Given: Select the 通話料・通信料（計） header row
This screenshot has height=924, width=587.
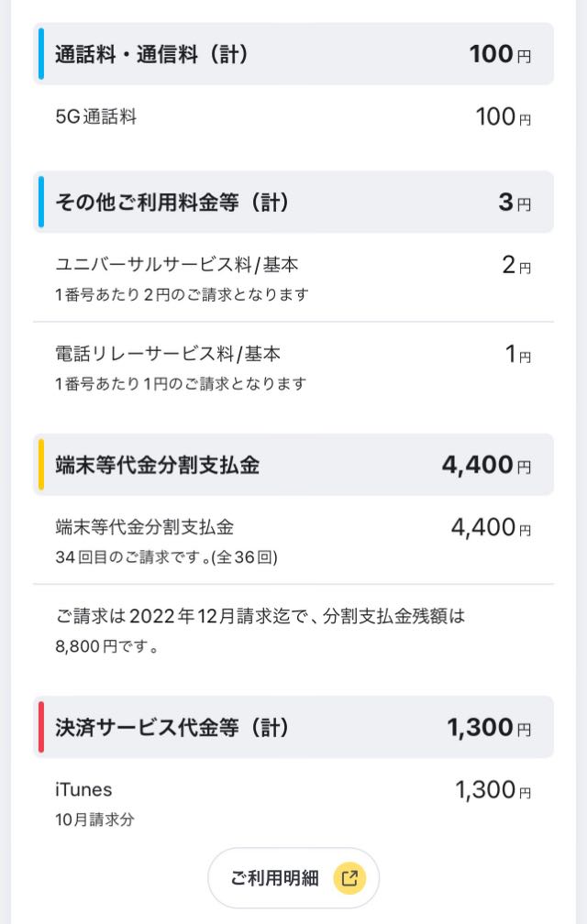Looking at the screenshot, I should (293, 54).
